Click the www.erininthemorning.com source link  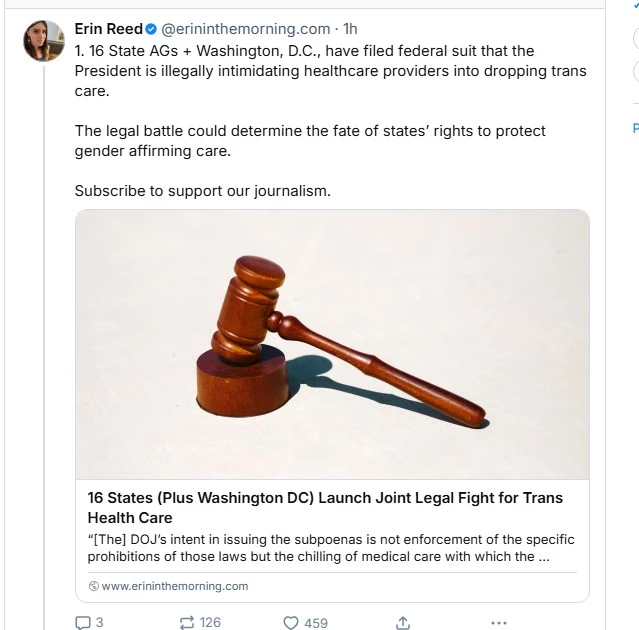tap(174, 586)
